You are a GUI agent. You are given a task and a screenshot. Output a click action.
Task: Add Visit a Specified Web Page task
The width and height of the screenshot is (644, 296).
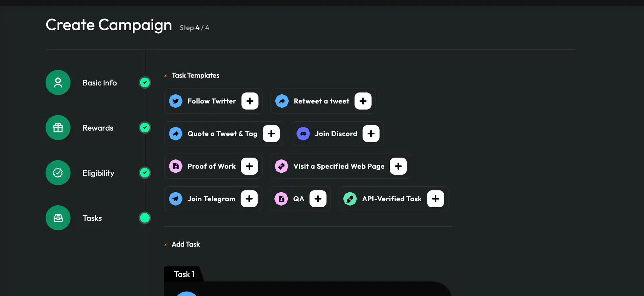[398, 166]
